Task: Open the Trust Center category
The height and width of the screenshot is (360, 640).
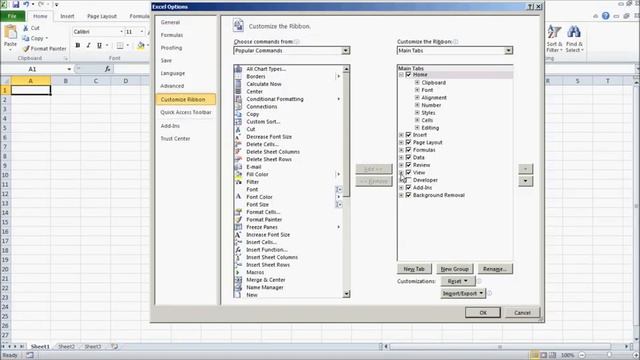Action: pyautogui.click(x=176, y=139)
